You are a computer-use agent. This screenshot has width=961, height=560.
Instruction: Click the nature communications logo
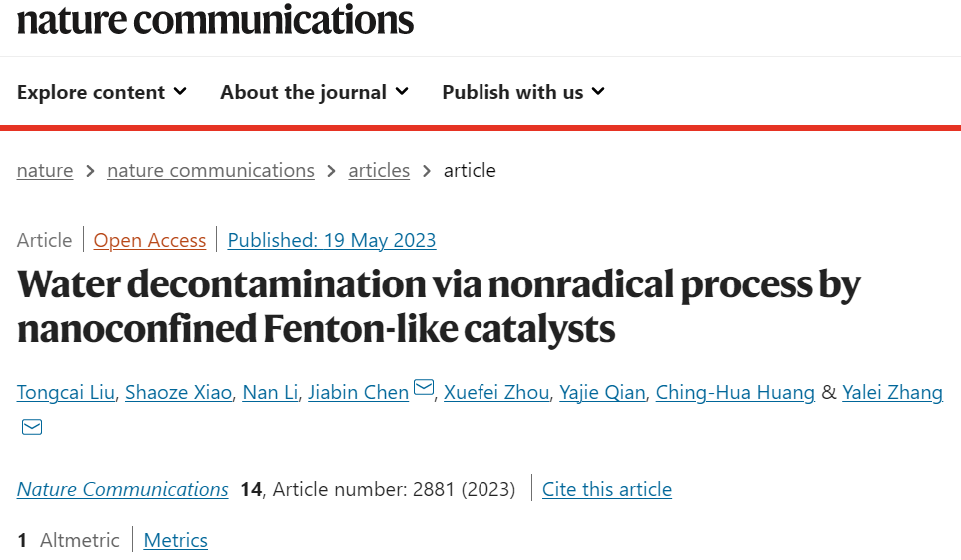(215, 20)
